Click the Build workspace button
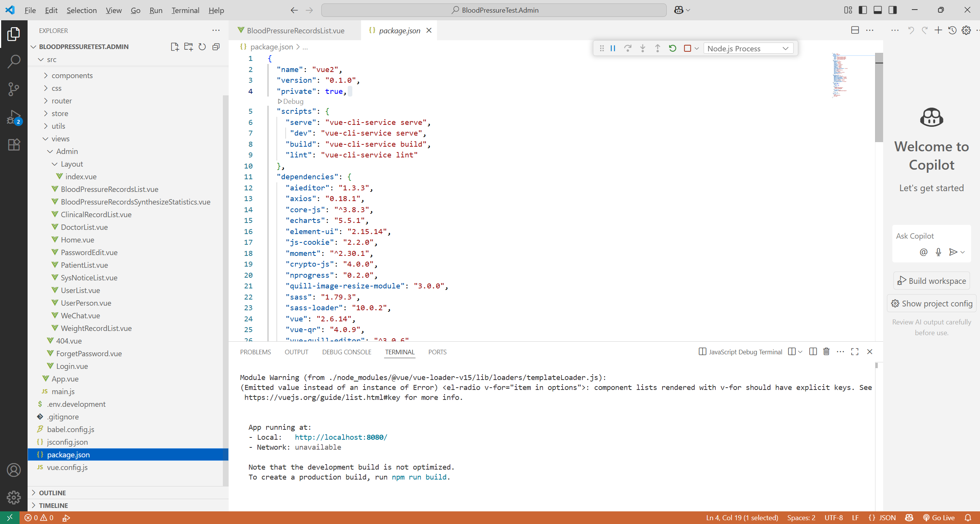The image size is (980, 524). [932, 281]
